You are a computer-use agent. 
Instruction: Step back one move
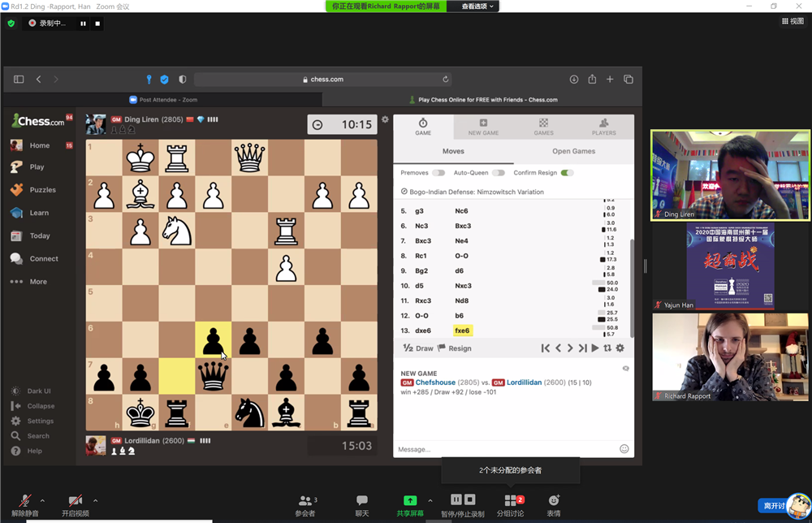pos(559,348)
